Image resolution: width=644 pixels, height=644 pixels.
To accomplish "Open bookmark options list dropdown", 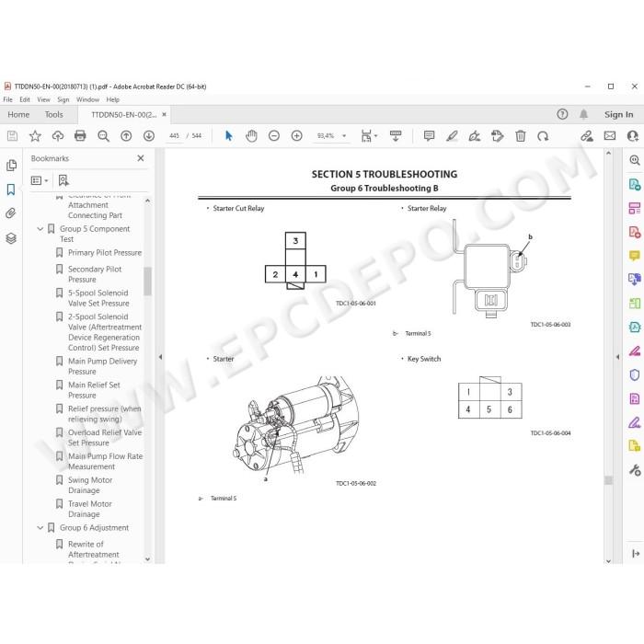I will 40,180.
